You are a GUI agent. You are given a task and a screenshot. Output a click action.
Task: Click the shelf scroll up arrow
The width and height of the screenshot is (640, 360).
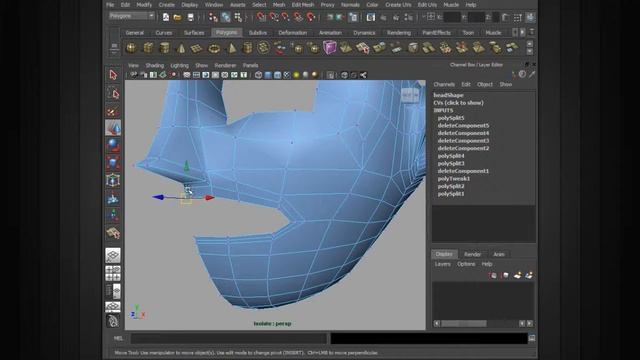(530, 44)
